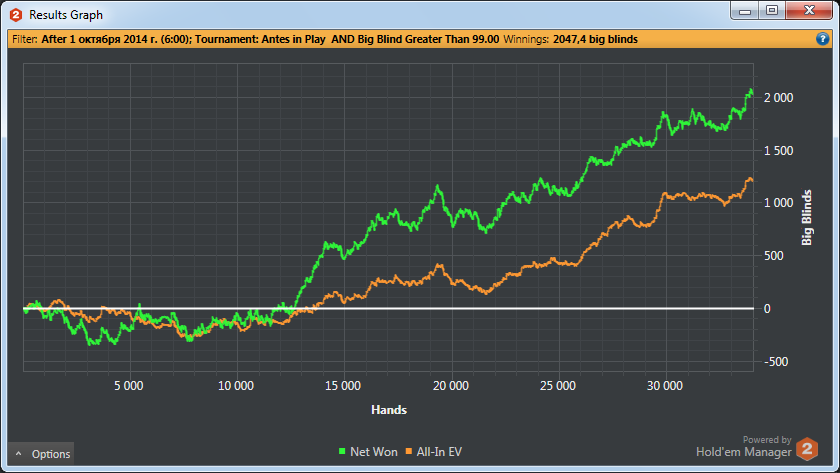Screen dimensions: 840x473
Task: Click the Hold'em Manager 2 logo badge
Action: [x=806, y=448]
